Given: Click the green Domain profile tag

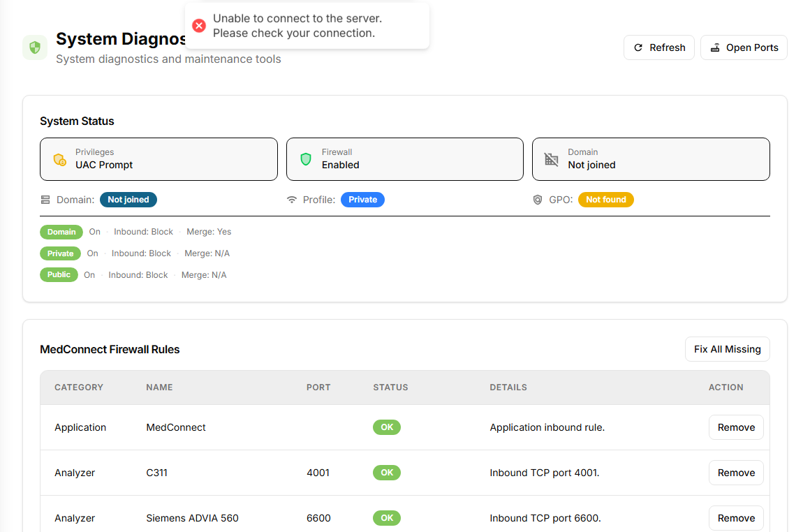Looking at the screenshot, I should [61, 232].
